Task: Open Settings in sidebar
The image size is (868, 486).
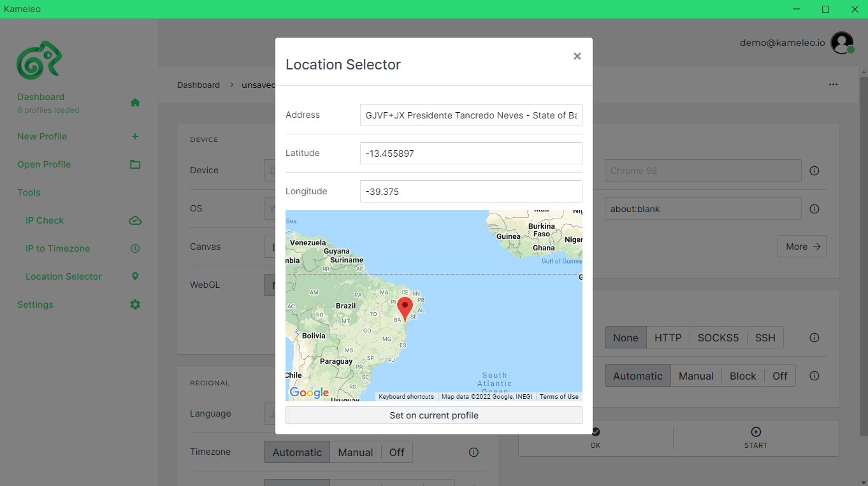Action: click(35, 304)
